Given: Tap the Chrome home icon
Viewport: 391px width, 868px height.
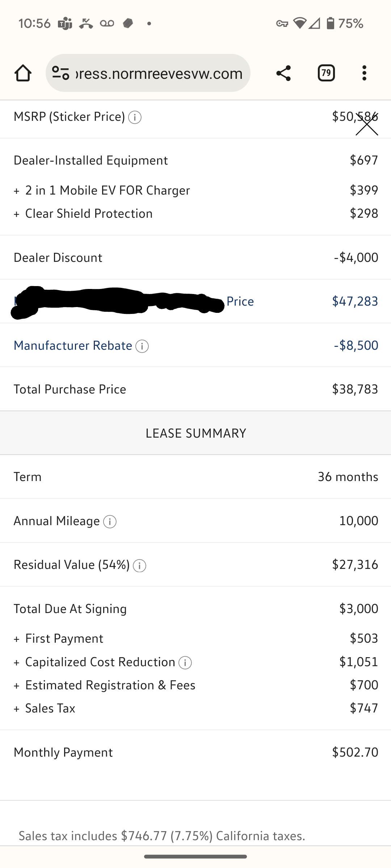Looking at the screenshot, I should point(23,73).
